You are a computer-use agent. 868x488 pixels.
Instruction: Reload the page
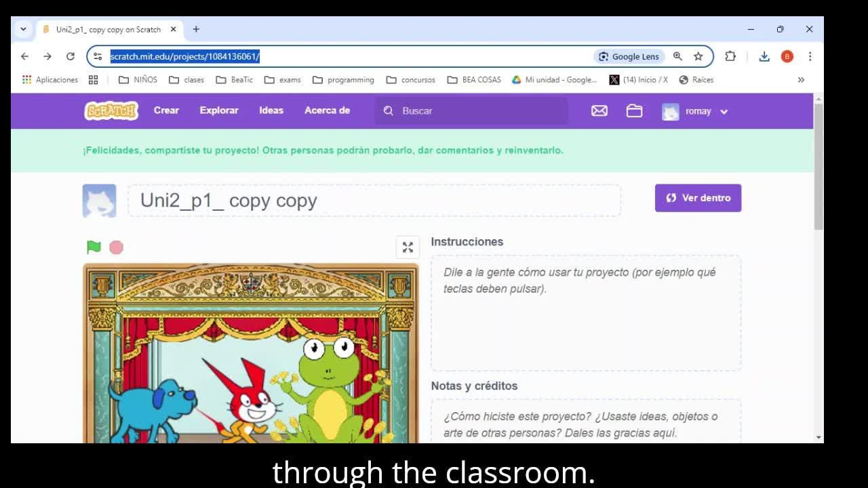70,56
